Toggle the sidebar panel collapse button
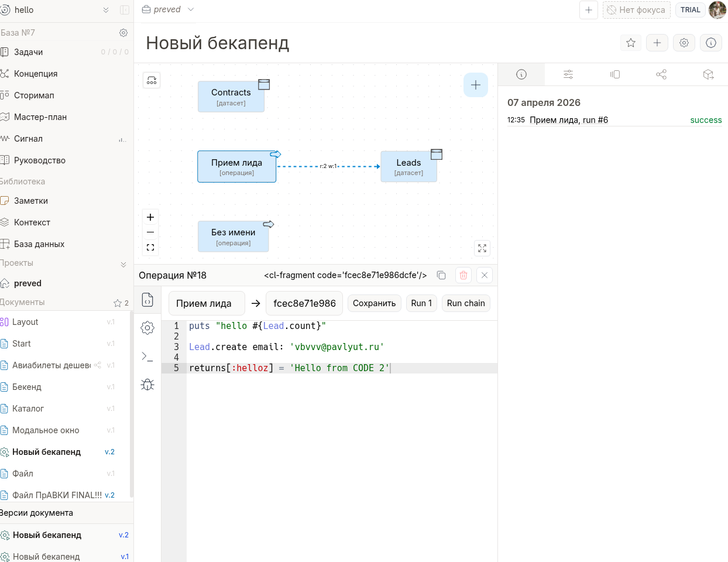Image resolution: width=728 pixels, height=562 pixels. (x=125, y=10)
